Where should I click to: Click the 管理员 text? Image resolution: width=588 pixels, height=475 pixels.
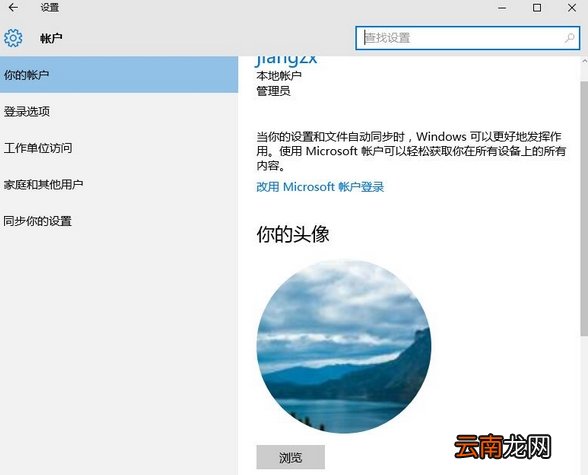coord(273,91)
